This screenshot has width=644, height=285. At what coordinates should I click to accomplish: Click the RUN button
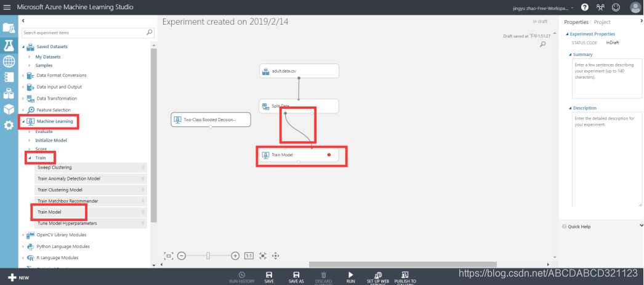pyautogui.click(x=351, y=277)
